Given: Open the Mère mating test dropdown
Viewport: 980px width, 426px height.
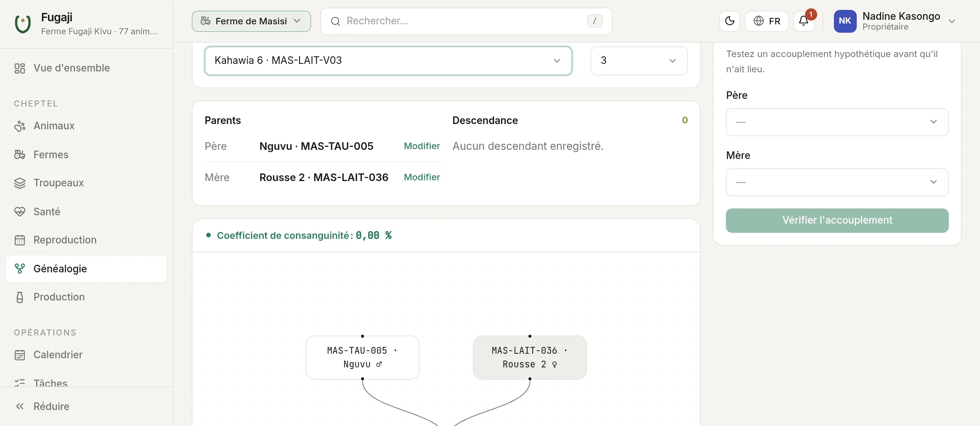Looking at the screenshot, I should pyautogui.click(x=837, y=182).
